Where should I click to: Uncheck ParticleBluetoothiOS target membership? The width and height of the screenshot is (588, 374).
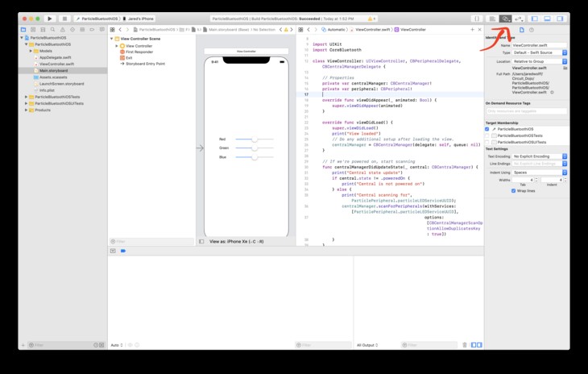[487, 129]
